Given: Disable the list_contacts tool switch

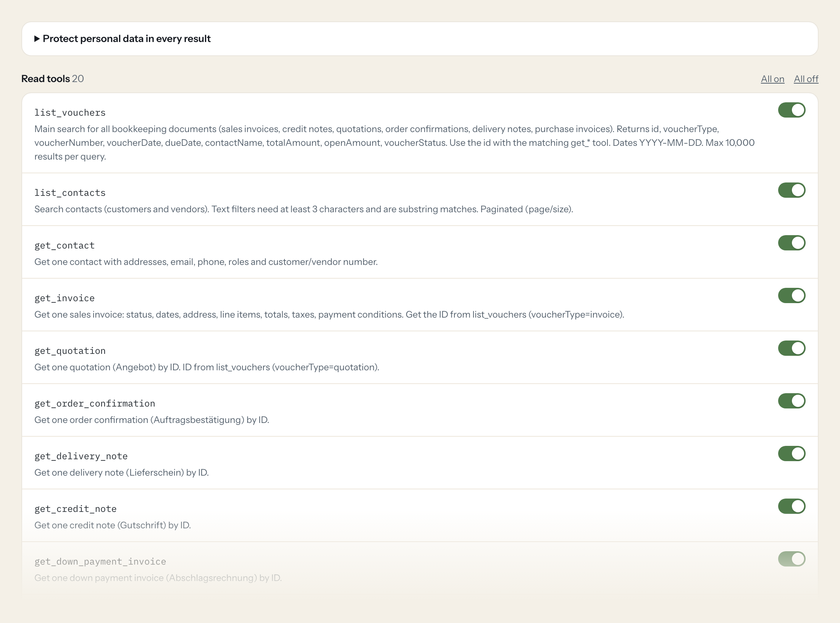Looking at the screenshot, I should coord(792,190).
